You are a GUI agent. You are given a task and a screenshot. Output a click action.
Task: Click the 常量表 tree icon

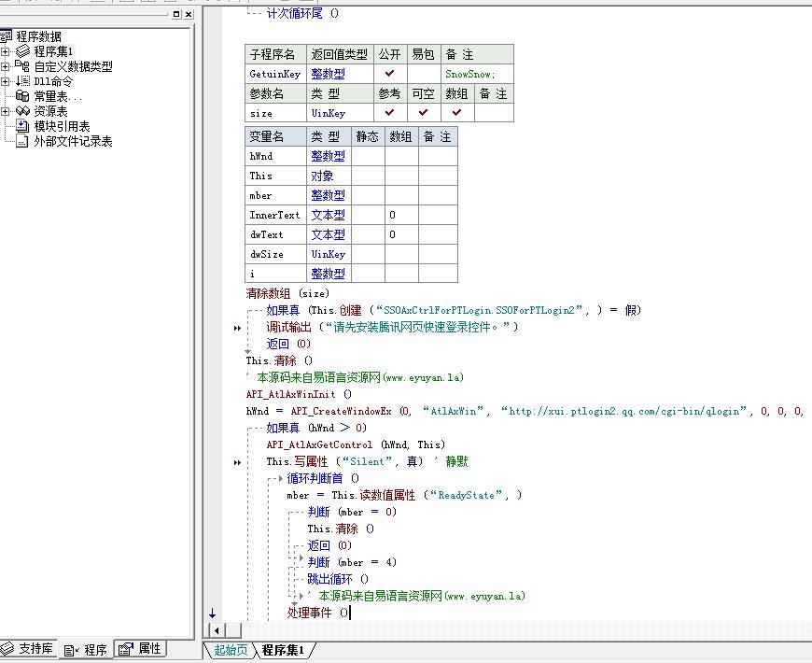click(22, 96)
